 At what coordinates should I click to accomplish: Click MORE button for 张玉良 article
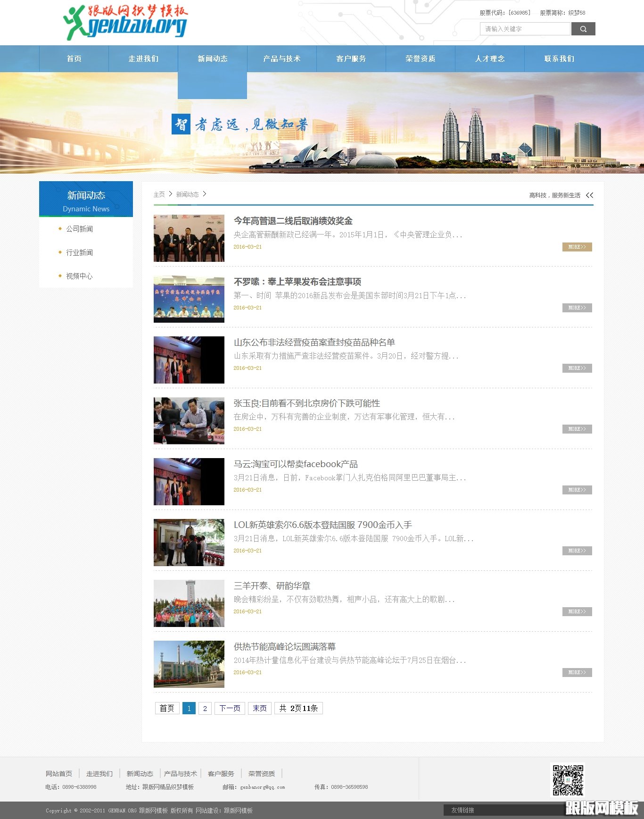point(577,429)
